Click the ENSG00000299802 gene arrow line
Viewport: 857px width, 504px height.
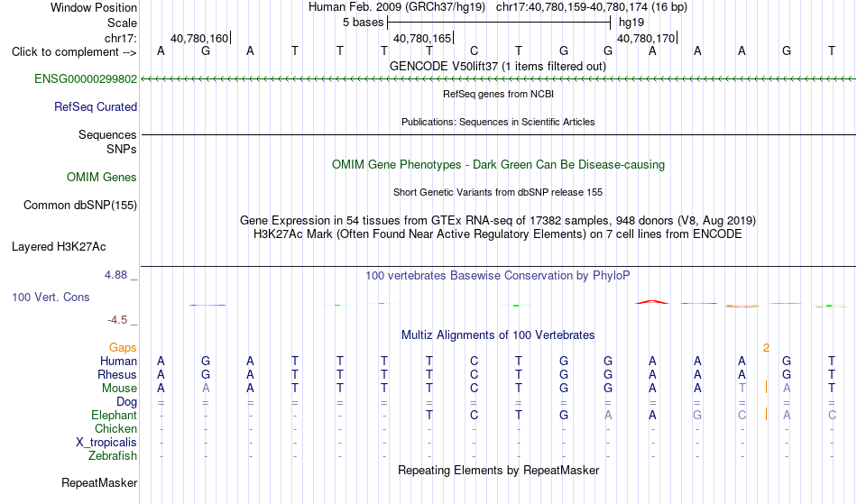[x=498, y=79]
